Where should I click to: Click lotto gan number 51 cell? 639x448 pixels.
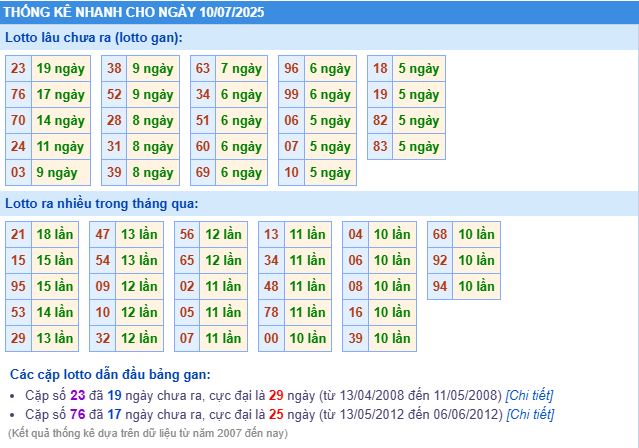pyautogui.click(x=203, y=121)
